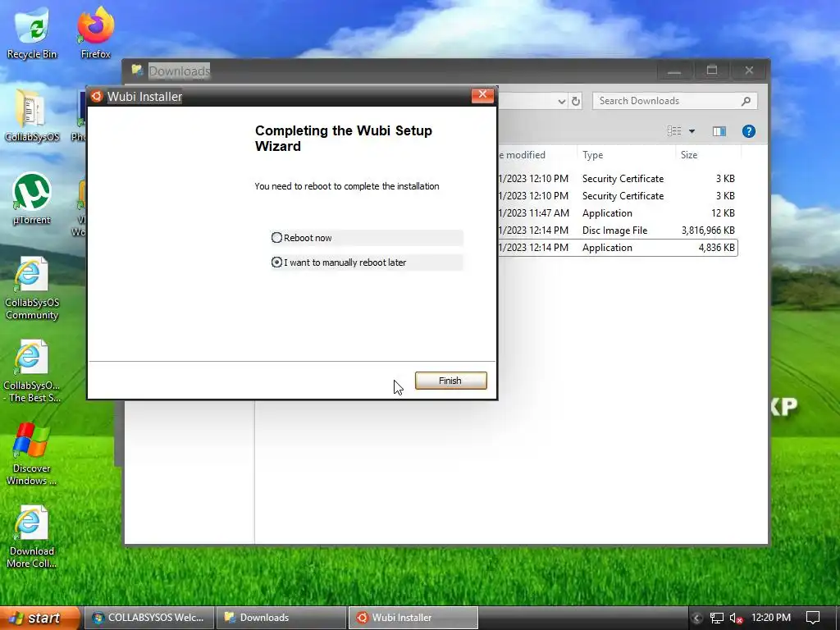Maximize the Downloads window

click(711, 71)
